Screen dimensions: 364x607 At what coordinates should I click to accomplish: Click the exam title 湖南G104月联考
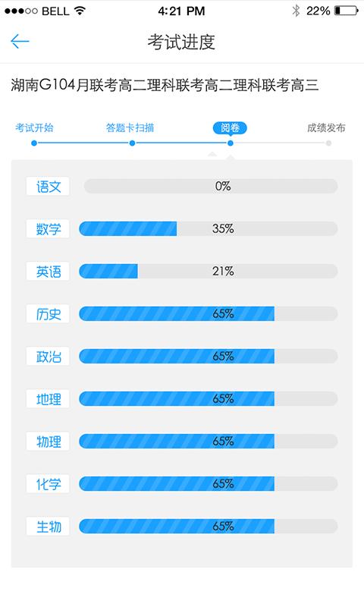64,85
